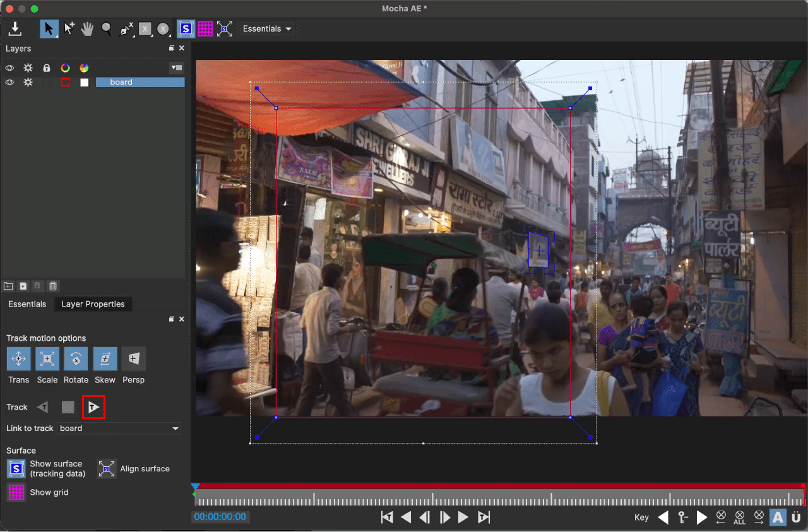Open board layer red spline color swatch

65,83
